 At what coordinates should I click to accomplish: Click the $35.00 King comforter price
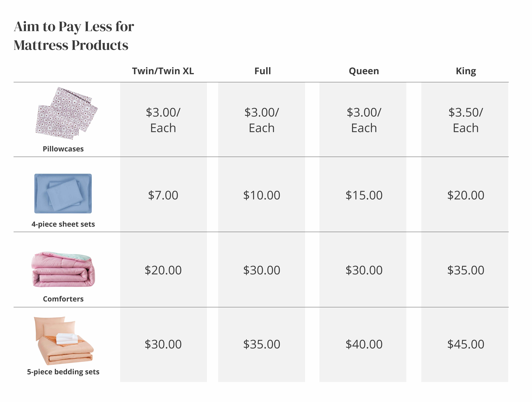click(x=466, y=270)
